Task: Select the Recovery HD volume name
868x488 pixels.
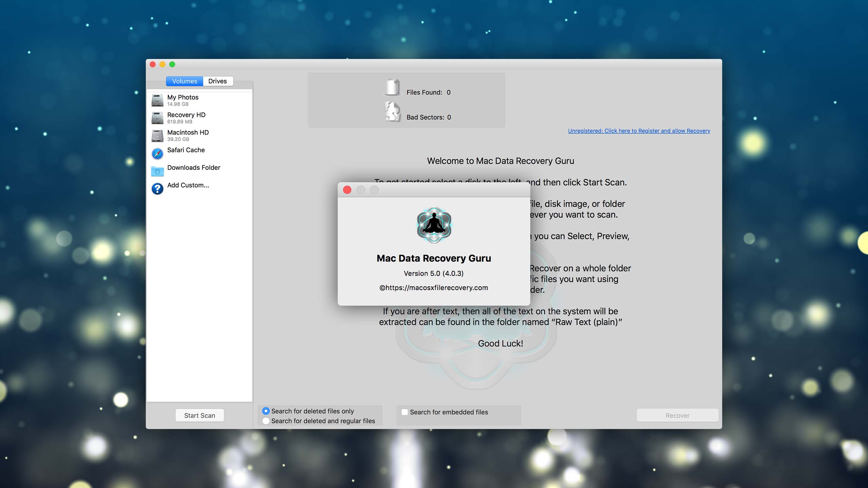Action: (186, 115)
